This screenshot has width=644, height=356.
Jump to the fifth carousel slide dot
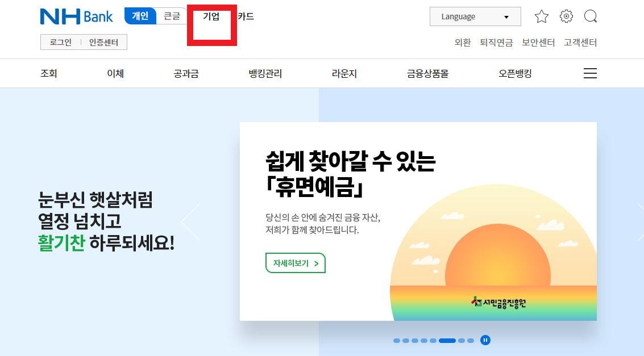(433, 340)
